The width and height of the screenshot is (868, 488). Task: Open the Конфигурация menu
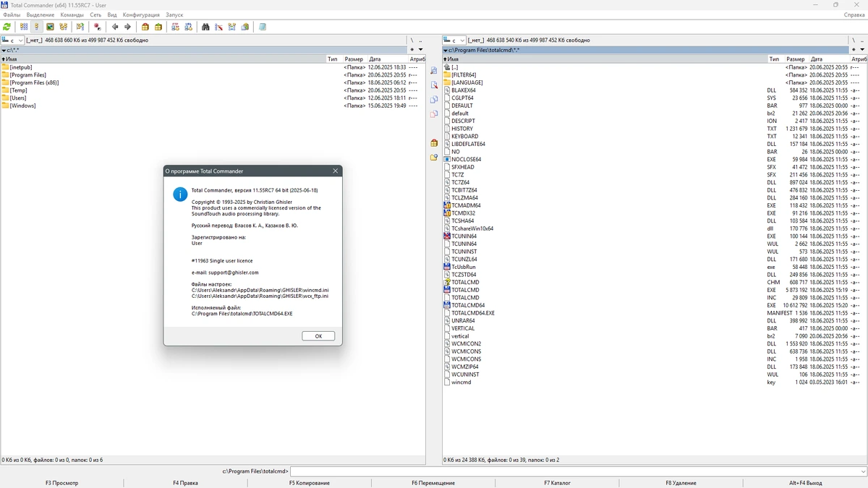pos(141,14)
